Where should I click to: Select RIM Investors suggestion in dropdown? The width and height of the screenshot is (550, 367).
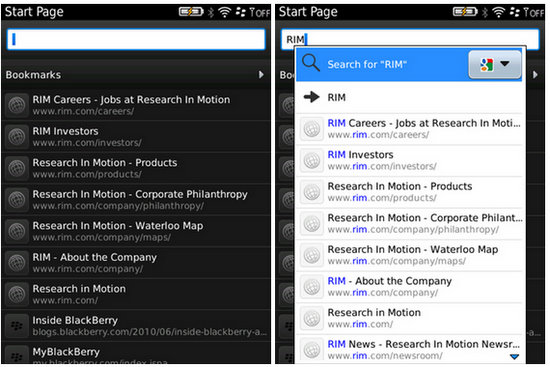(x=409, y=160)
